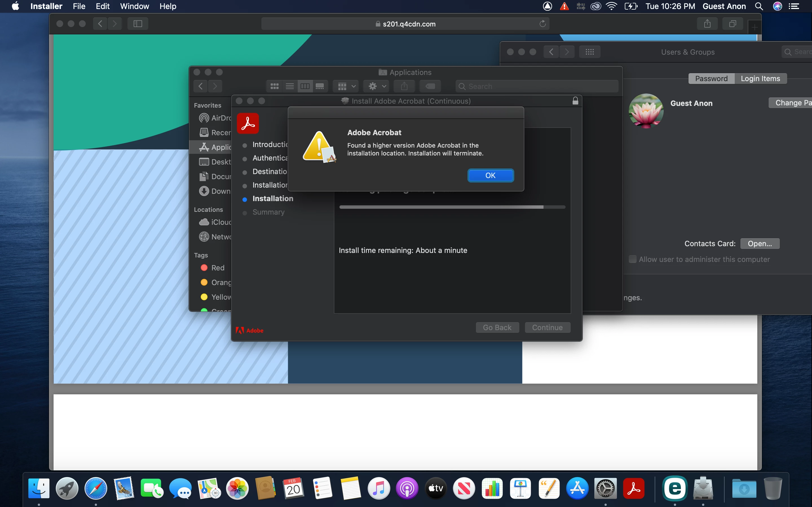Click the installer lock icon
This screenshot has height=507, width=812.
coord(575,101)
